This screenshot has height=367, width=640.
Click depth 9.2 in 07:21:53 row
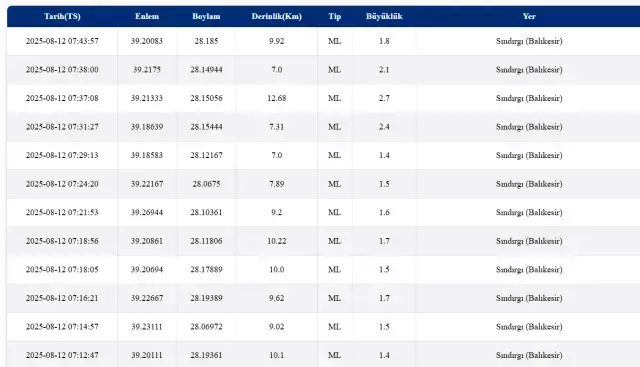(276, 212)
